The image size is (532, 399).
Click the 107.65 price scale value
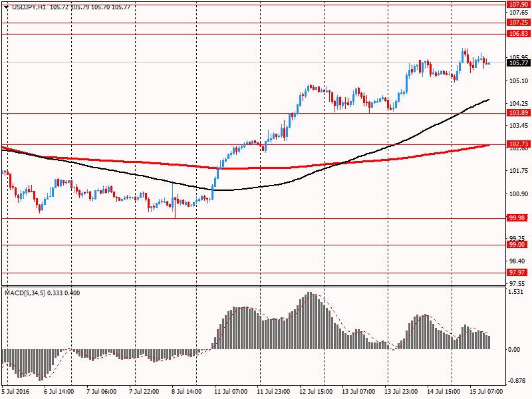(519, 13)
